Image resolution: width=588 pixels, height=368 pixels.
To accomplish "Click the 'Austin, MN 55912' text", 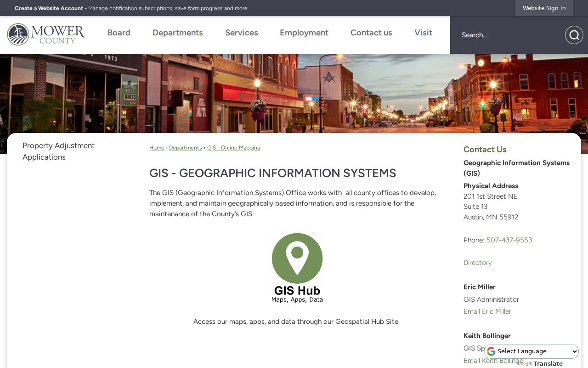I will pos(491,217).
